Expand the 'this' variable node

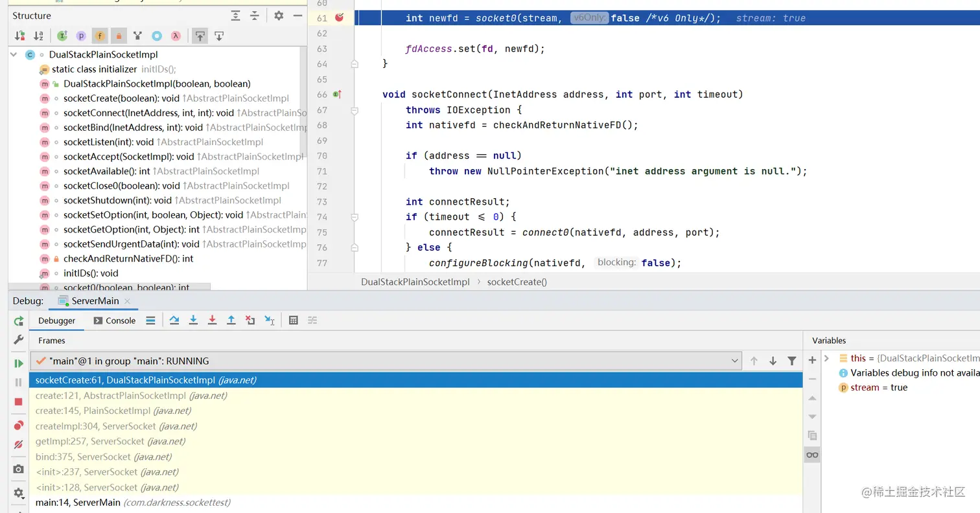[826, 358]
